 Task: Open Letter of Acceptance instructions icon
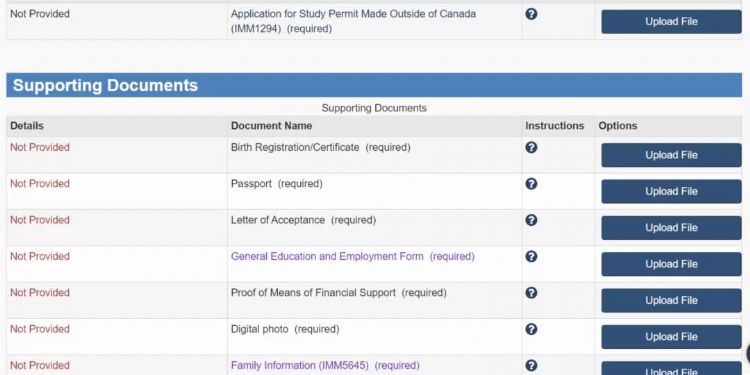531,220
